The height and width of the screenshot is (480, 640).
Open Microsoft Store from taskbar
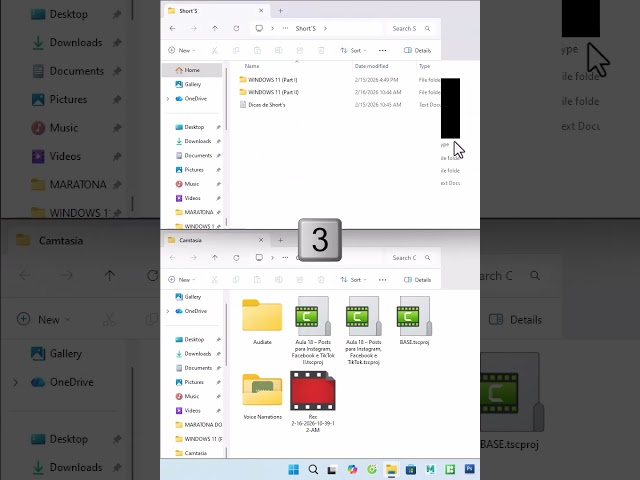[411, 469]
